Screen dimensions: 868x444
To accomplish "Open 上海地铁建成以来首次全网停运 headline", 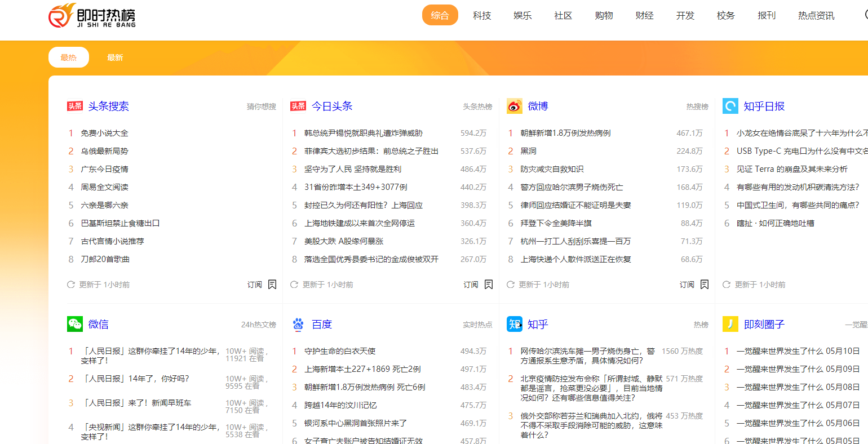I will pyautogui.click(x=360, y=223).
